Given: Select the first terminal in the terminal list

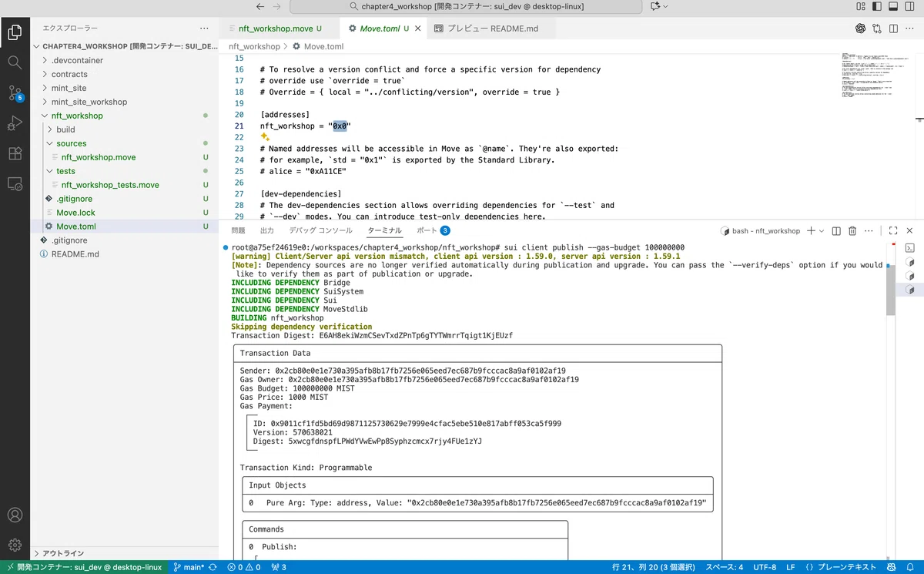Looking at the screenshot, I should click(909, 248).
